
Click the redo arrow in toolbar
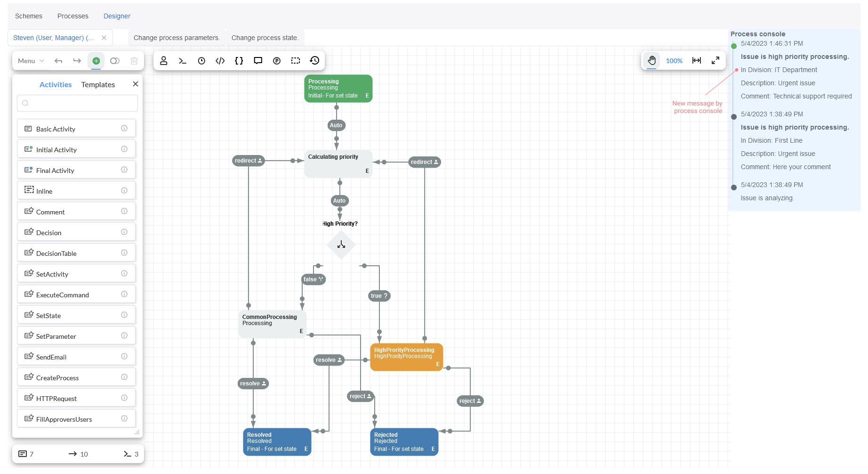click(x=77, y=61)
